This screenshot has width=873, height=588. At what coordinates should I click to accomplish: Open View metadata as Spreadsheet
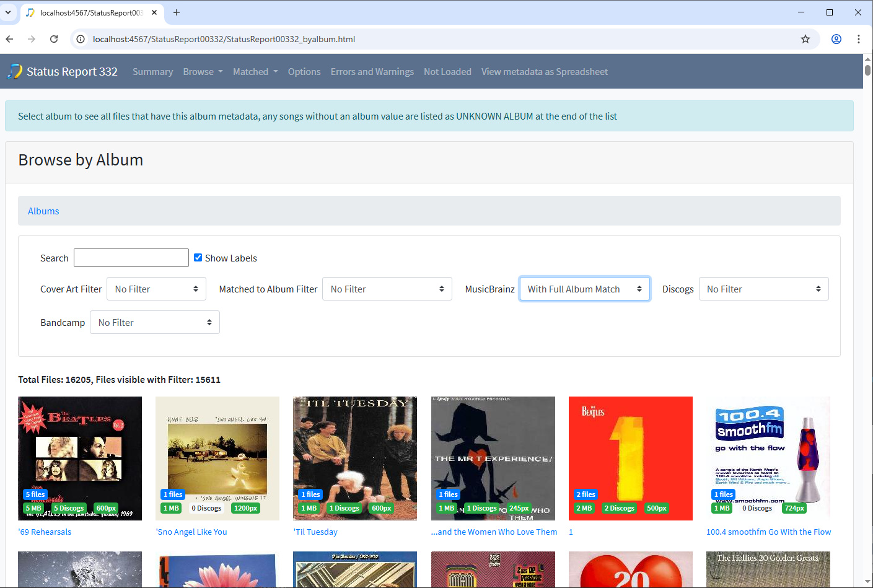click(x=545, y=72)
